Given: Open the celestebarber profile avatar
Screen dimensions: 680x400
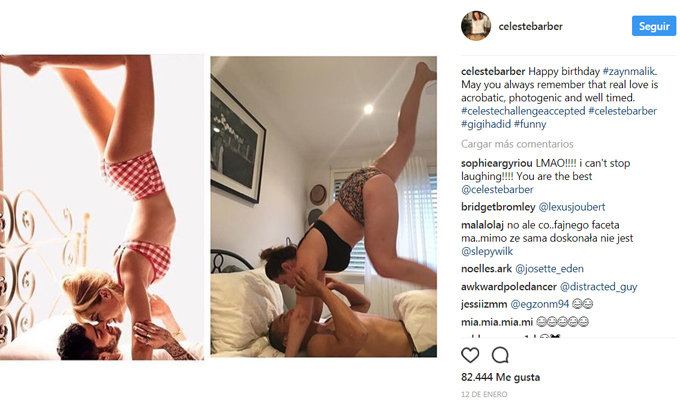Looking at the screenshot, I should coord(476,26).
